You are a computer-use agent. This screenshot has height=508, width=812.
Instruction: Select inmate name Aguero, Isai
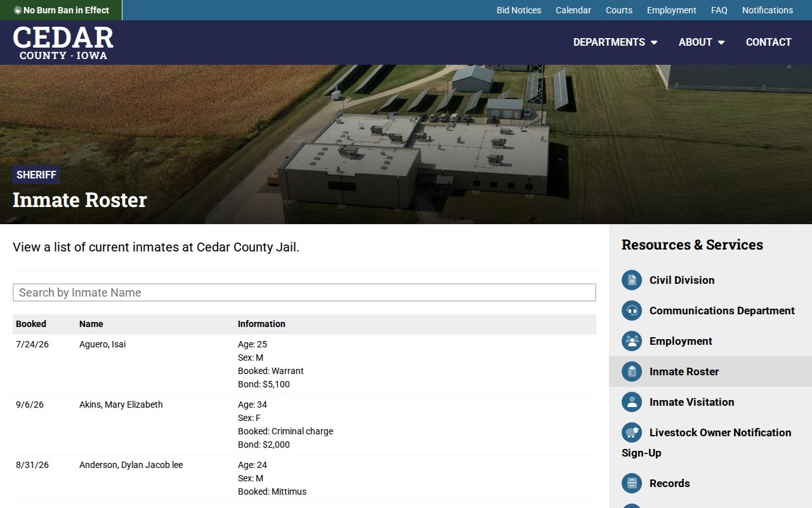pyautogui.click(x=103, y=344)
